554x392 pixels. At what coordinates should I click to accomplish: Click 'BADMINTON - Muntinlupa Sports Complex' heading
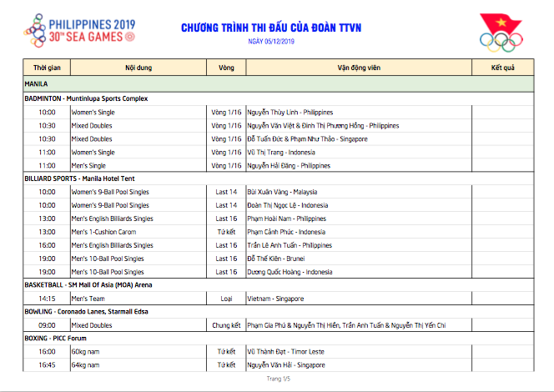pos(86,98)
